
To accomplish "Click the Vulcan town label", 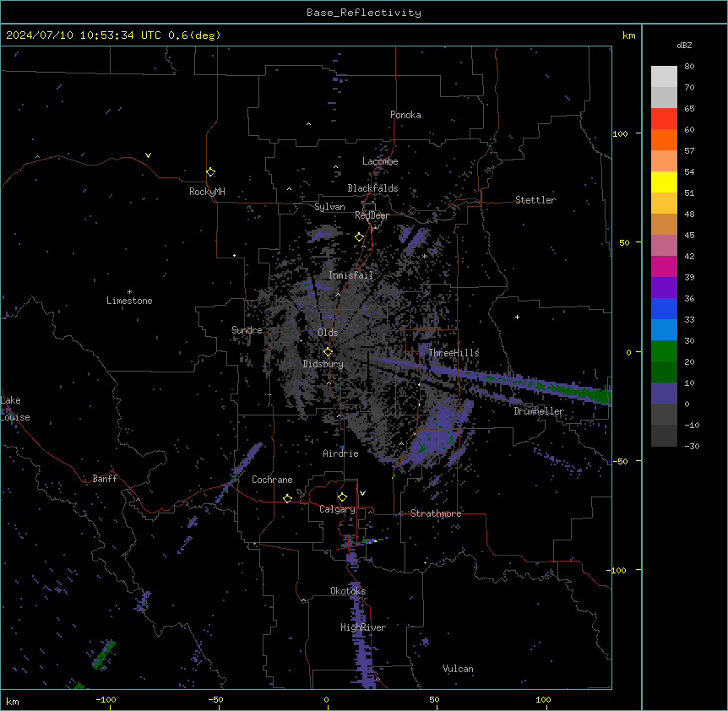I will pos(458,669).
